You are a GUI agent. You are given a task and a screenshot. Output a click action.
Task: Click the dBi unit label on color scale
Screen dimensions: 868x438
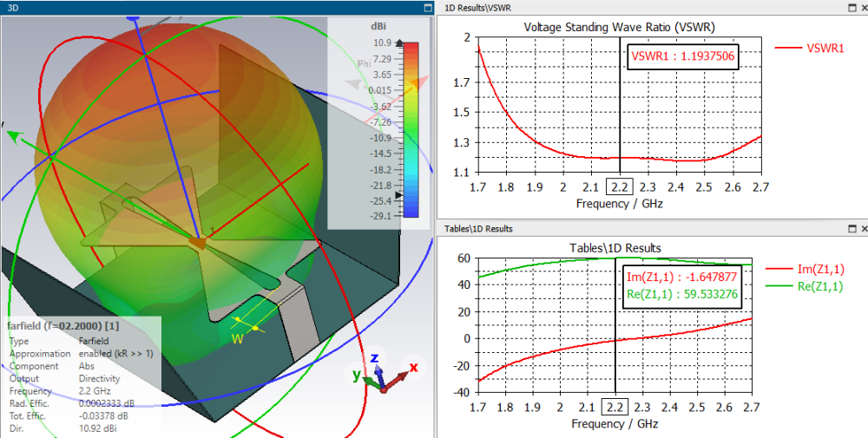(x=378, y=26)
